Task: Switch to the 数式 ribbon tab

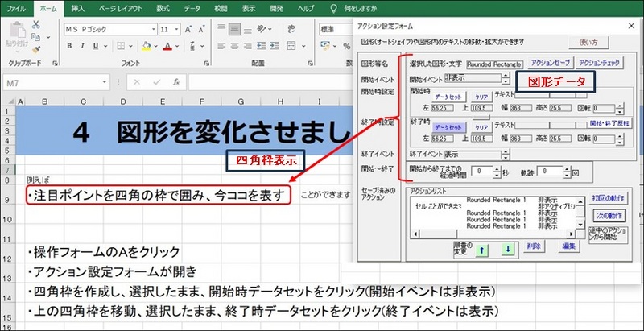Action: point(163,7)
